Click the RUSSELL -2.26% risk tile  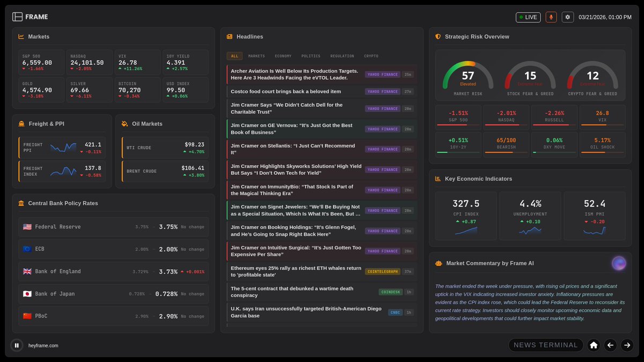point(554,117)
